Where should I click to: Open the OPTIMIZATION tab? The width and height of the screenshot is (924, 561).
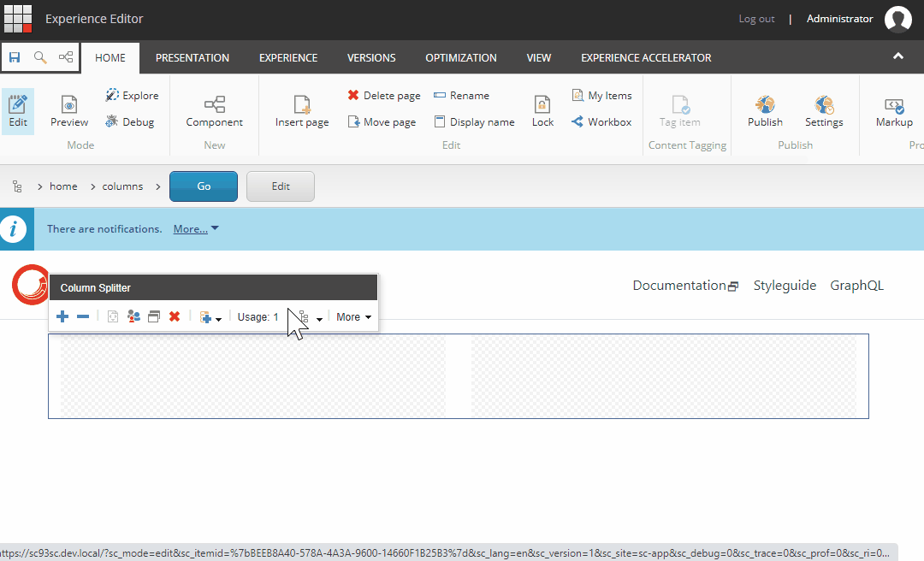point(461,58)
